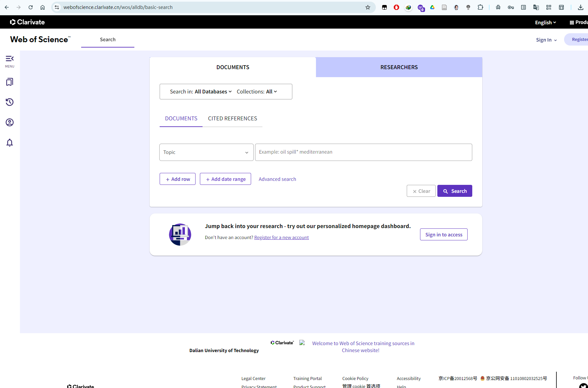Expand the Topic field selector
Viewport: 588px width, 388px height.
pyautogui.click(x=206, y=152)
